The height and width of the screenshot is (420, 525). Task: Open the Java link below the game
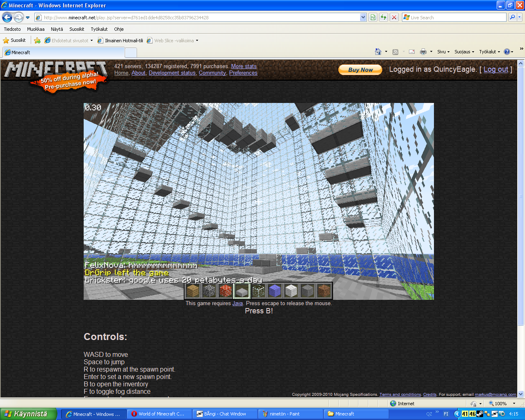237,304
